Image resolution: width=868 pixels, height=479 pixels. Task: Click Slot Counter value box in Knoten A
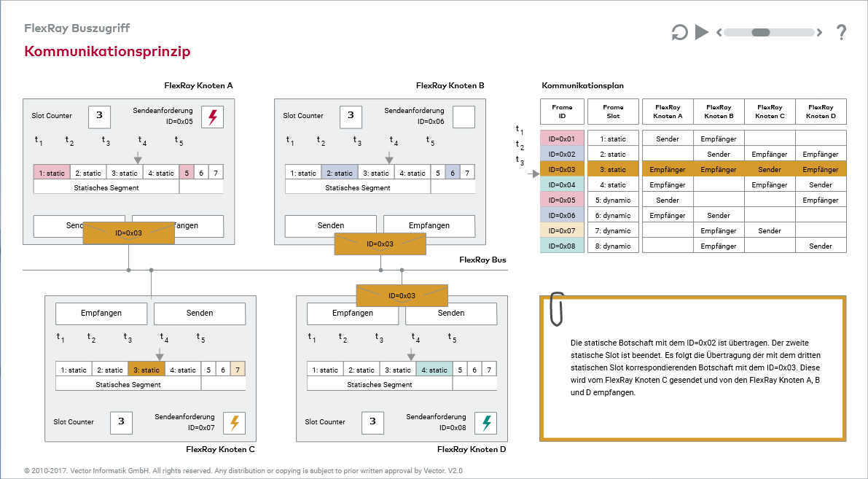[99, 116]
